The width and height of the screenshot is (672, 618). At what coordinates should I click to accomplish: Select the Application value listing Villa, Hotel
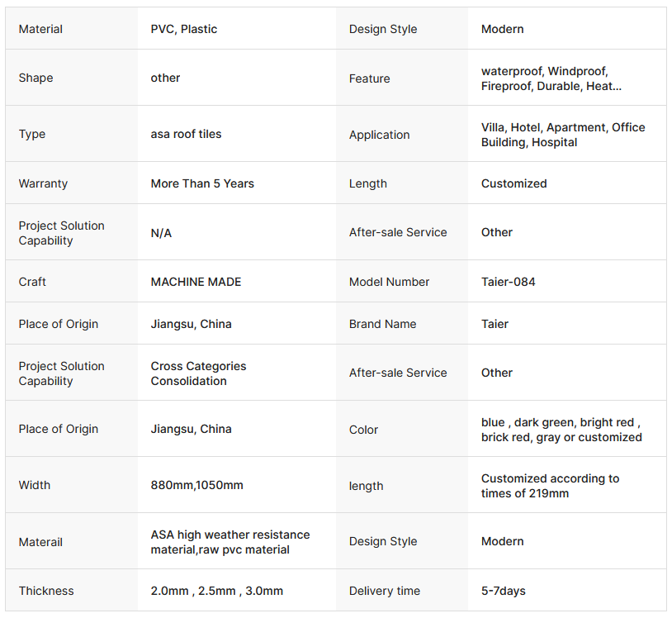(x=563, y=135)
